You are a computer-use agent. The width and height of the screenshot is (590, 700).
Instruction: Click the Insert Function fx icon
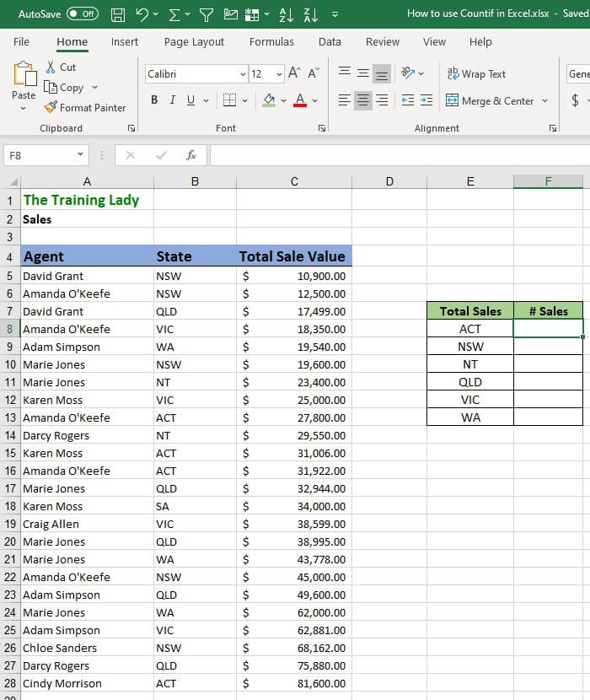tap(191, 155)
